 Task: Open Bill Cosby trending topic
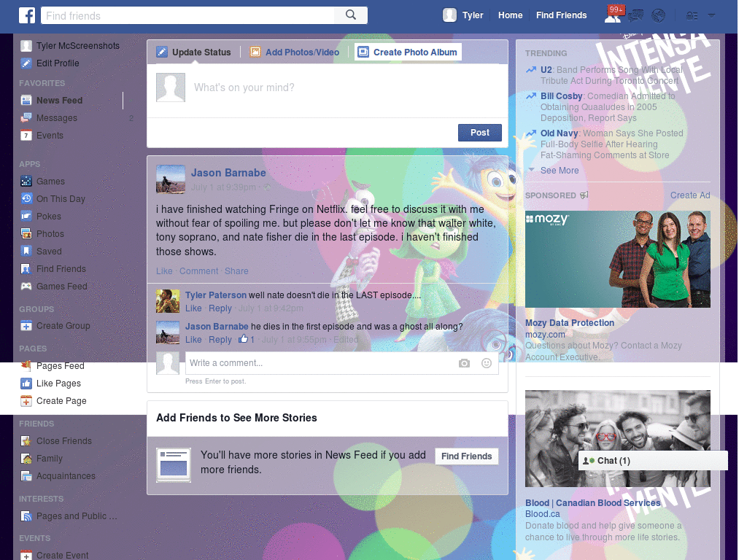click(x=561, y=96)
